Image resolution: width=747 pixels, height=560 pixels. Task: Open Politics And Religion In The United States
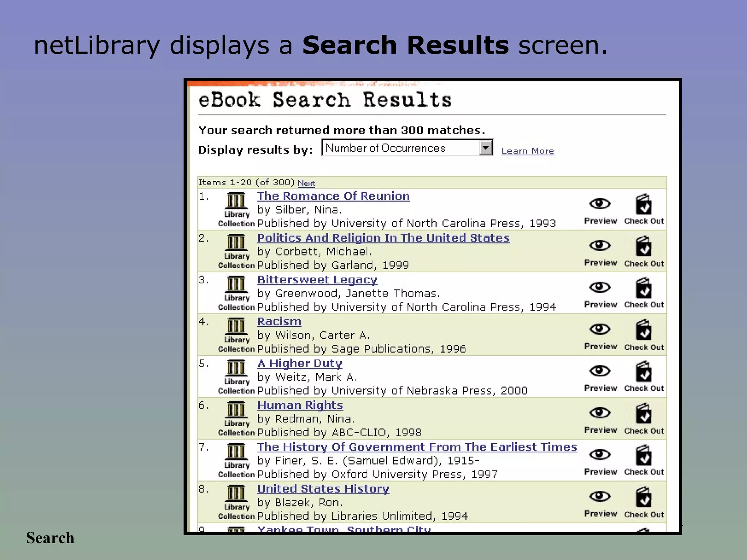tap(383, 238)
